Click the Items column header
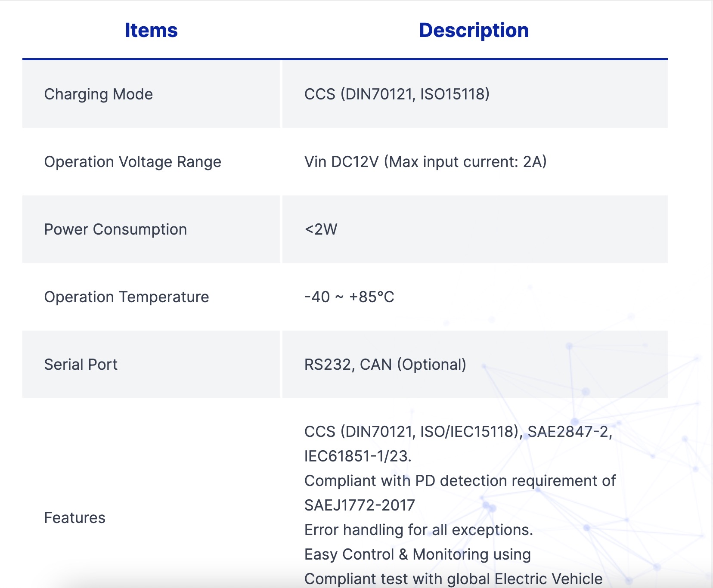The height and width of the screenshot is (588, 713). 151,31
